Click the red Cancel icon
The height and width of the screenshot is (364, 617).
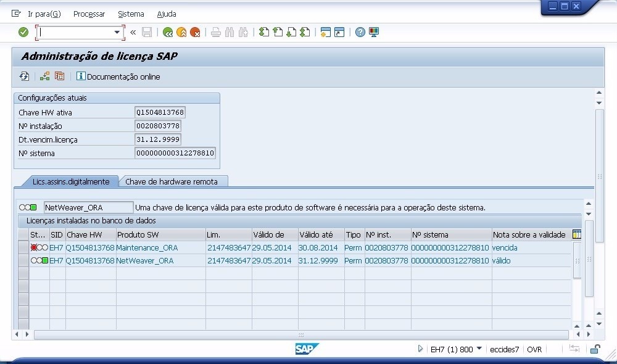click(x=195, y=32)
